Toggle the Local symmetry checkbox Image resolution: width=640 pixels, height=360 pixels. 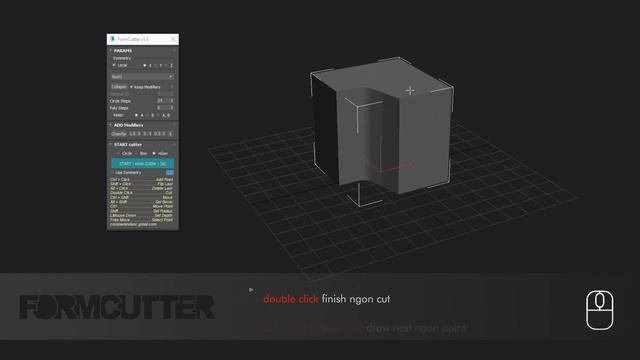(x=114, y=65)
